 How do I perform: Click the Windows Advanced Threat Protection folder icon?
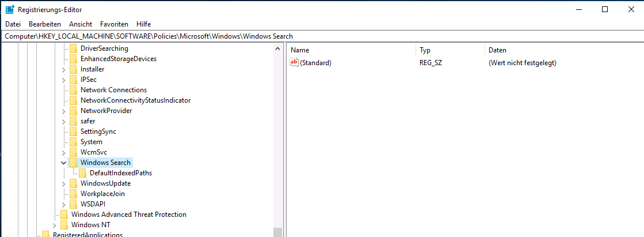click(64, 215)
